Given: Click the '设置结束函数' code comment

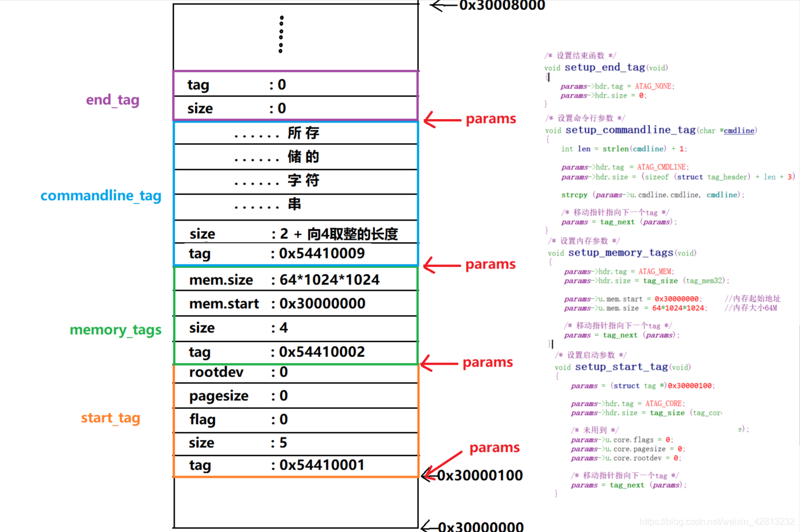Looking at the screenshot, I should 580,55.
